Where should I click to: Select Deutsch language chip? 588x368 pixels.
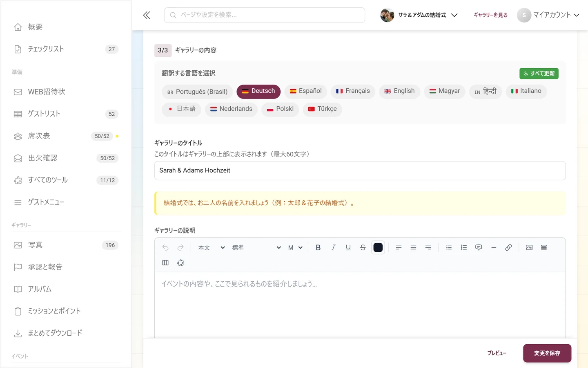coord(258,91)
